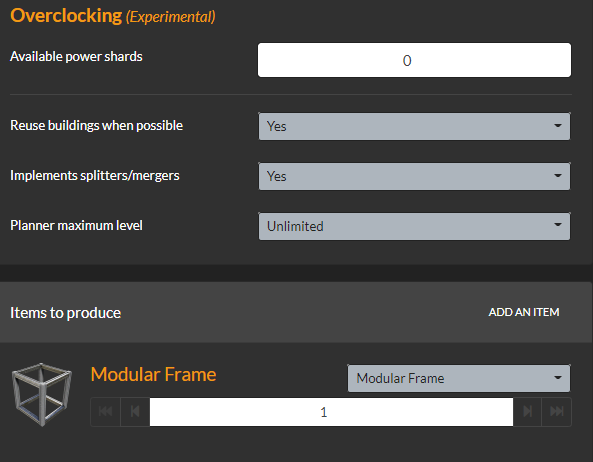Expand the Planner maximum level dropdown
The width and height of the screenshot is (593, 462).
click(x=414, y=226)
